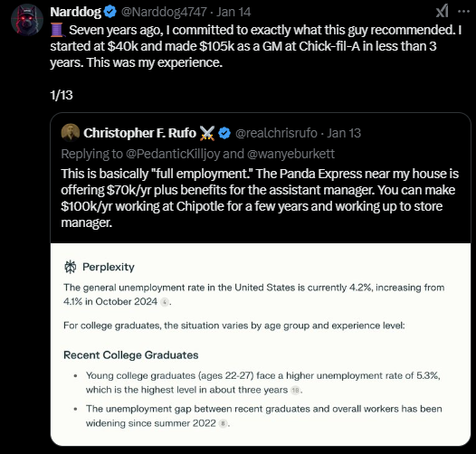The height and width of the screenshot is (454, 476).
Task: Open citation 4 after October 2024
Action: pos(164,302)
